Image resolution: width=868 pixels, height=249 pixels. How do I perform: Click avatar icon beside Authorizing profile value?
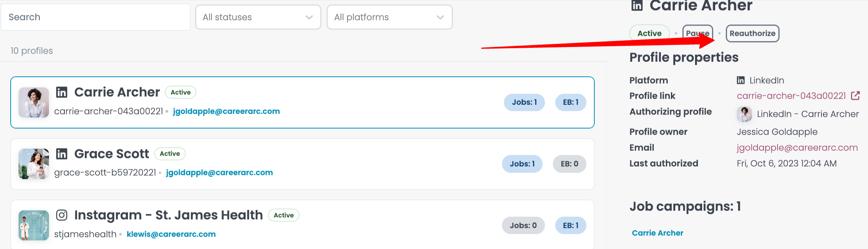744,114
